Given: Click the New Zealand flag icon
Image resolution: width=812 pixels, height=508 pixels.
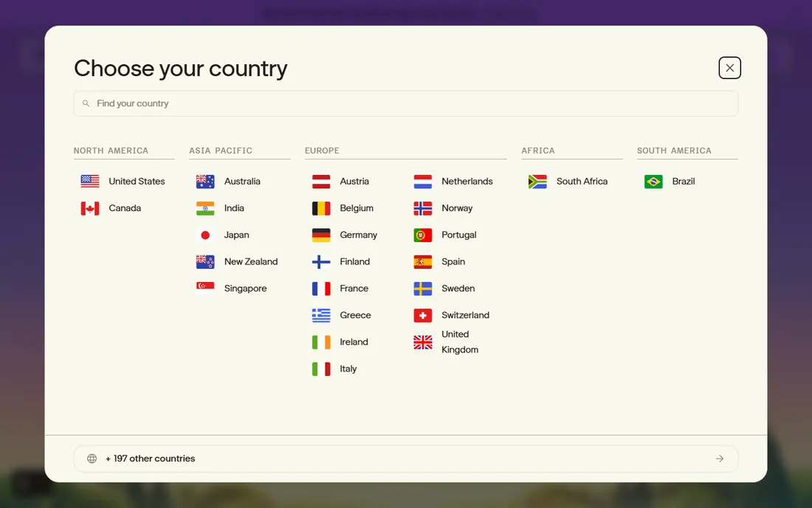Looking at the screenshot, I should pyautogui.click(x=206, y=261).
